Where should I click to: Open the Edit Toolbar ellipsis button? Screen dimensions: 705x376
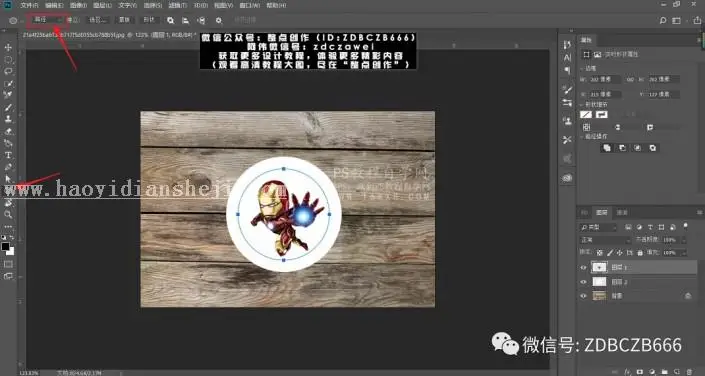[x=8, y=226]
